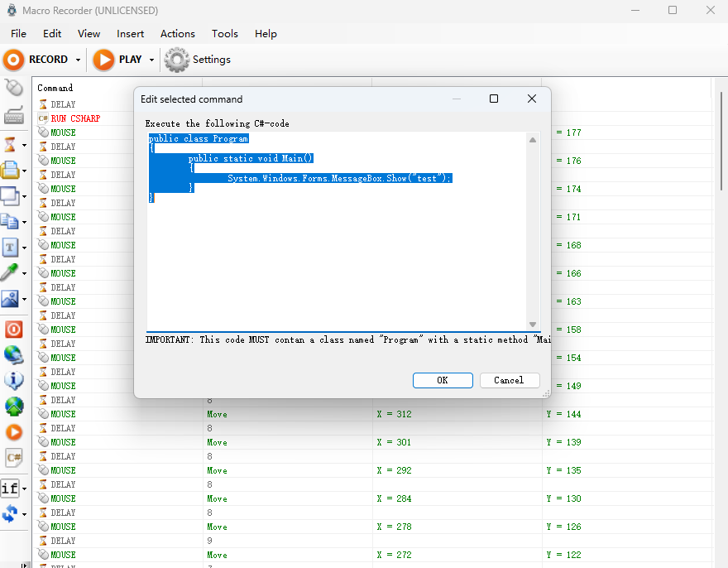
Task: Click the blue info bubble icon
Action: pyautogui.click(x=13, y=381)
